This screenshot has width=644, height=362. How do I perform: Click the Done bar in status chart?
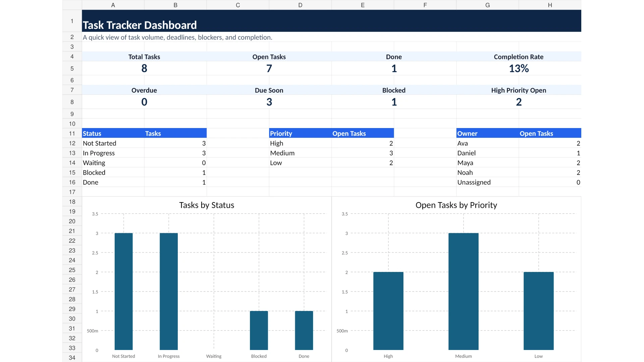point(304,330)
